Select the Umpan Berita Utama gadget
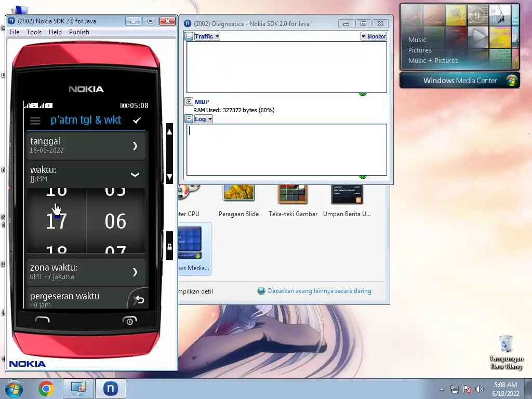This screenshot has height=399, width=532. [347, 201]
